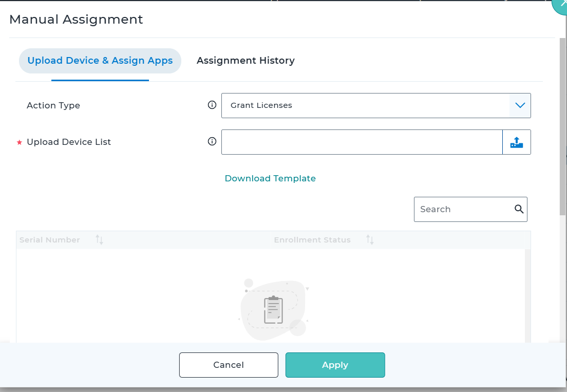Open the Download Template link
This screenshot has height=392, width=567.
270,178
